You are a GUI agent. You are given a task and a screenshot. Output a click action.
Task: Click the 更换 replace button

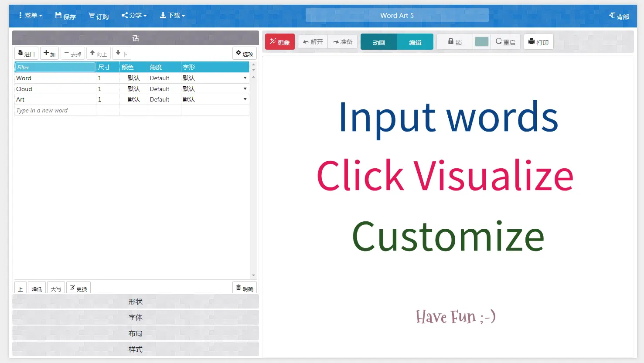[78, 288]
